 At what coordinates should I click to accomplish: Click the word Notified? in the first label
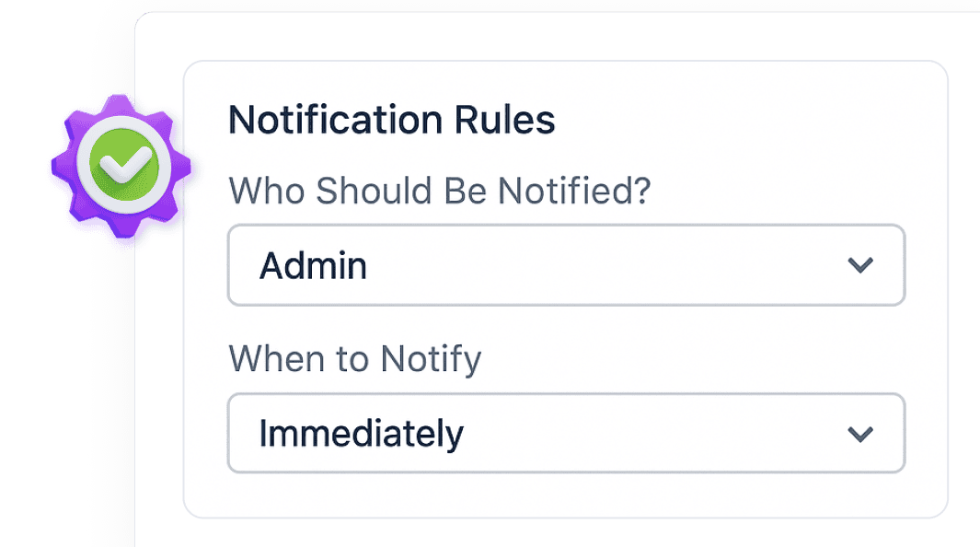click(574, 191)
